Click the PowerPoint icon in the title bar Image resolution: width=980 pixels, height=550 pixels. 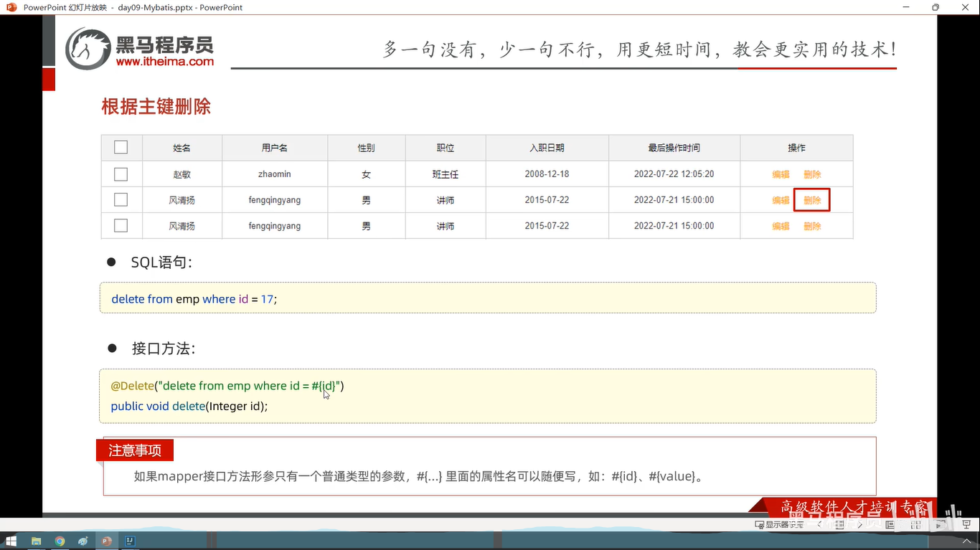click(11, 7)
